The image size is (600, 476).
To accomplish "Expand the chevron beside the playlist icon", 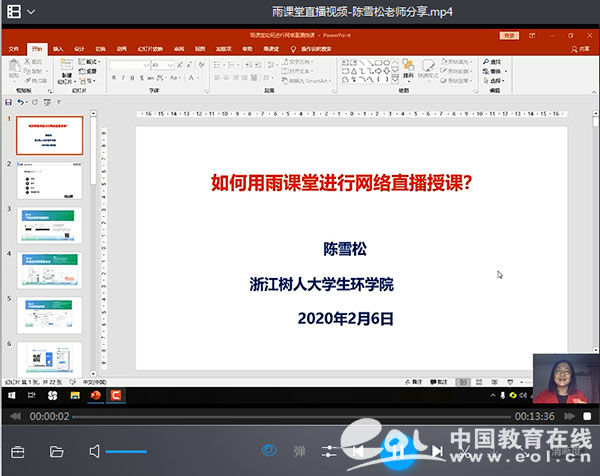I will click(31, 12).
